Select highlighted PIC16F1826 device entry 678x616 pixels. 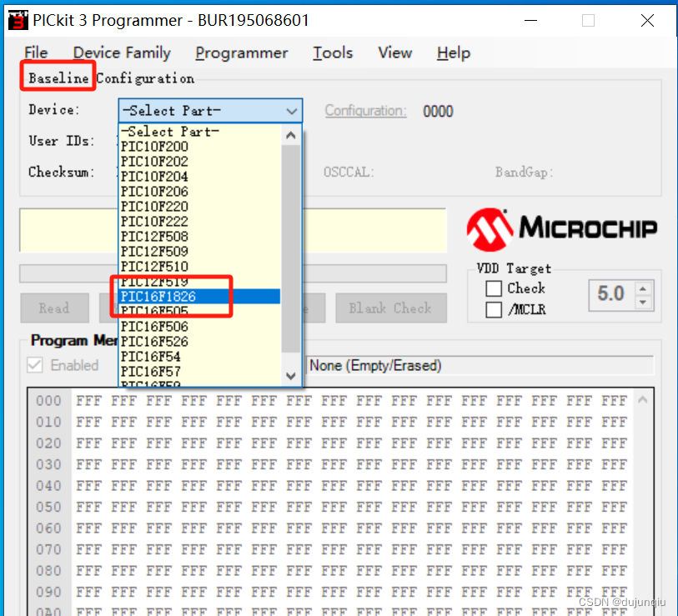[200, 297]
